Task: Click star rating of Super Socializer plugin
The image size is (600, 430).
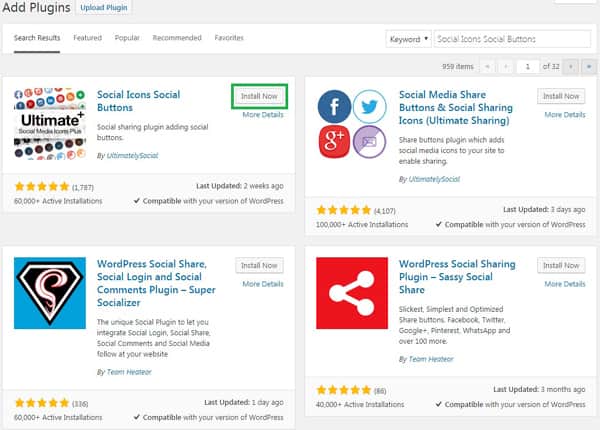Action: click(x=42, y=403)
